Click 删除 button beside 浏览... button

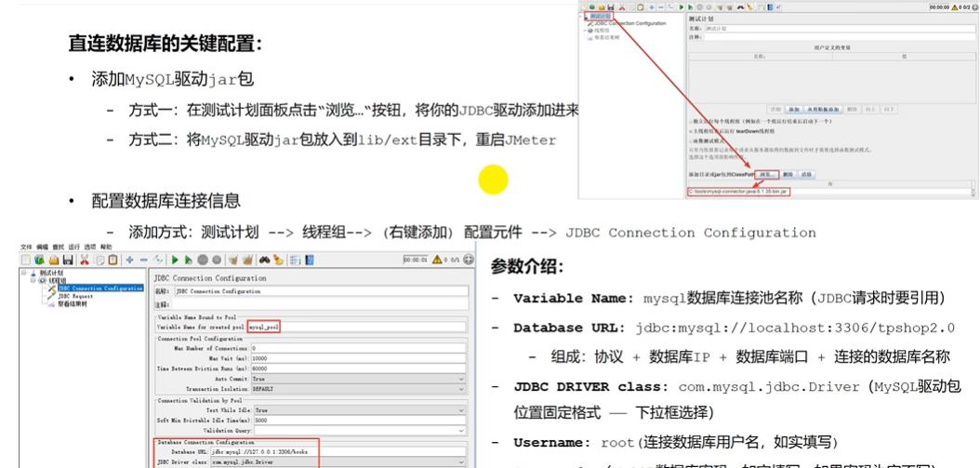[x=788, y=175]
